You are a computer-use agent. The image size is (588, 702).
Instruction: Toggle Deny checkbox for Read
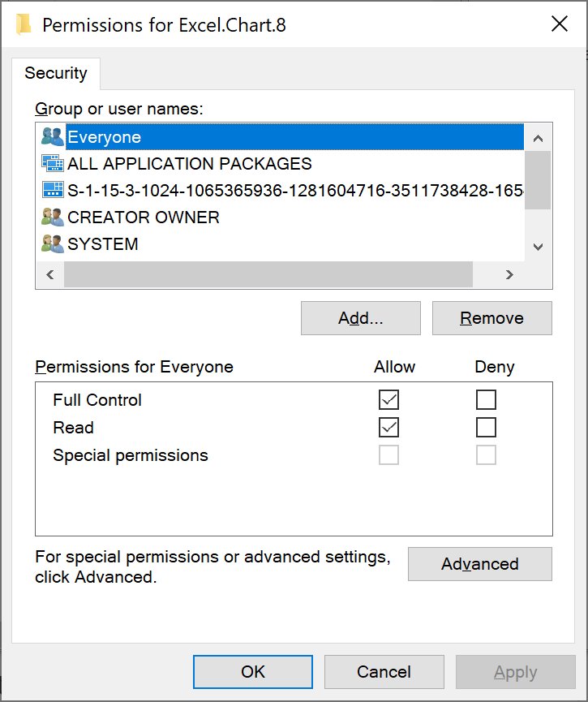click(x=486, y=428)
